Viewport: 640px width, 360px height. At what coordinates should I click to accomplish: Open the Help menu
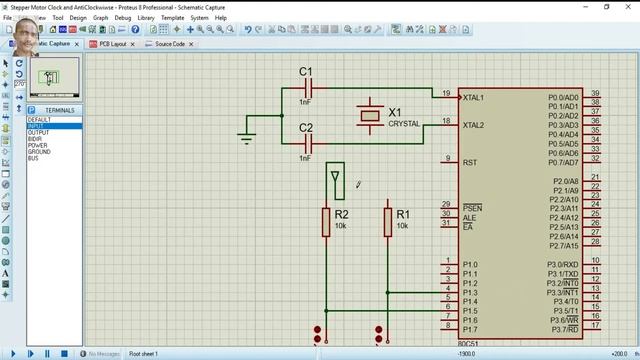point(221,18)
